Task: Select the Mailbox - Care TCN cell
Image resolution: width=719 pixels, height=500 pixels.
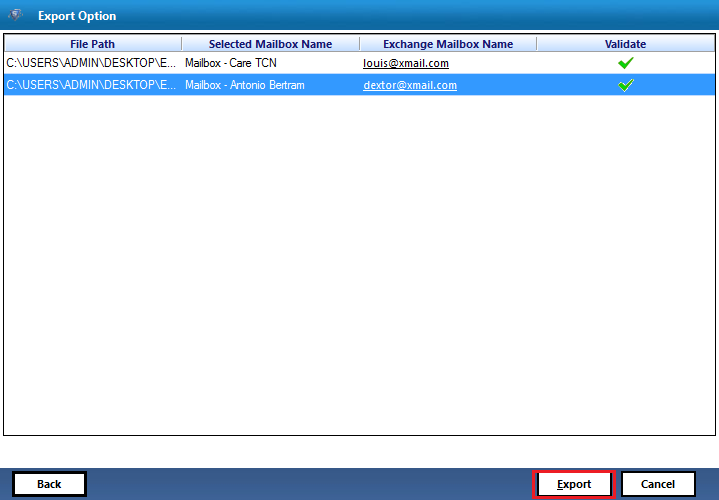Action: point(271,63)
